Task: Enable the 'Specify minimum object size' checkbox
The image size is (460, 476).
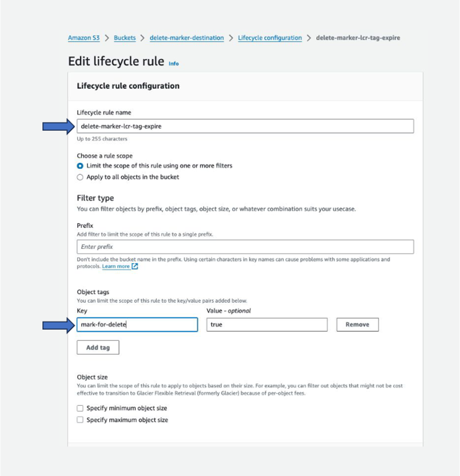Action: 80,408
